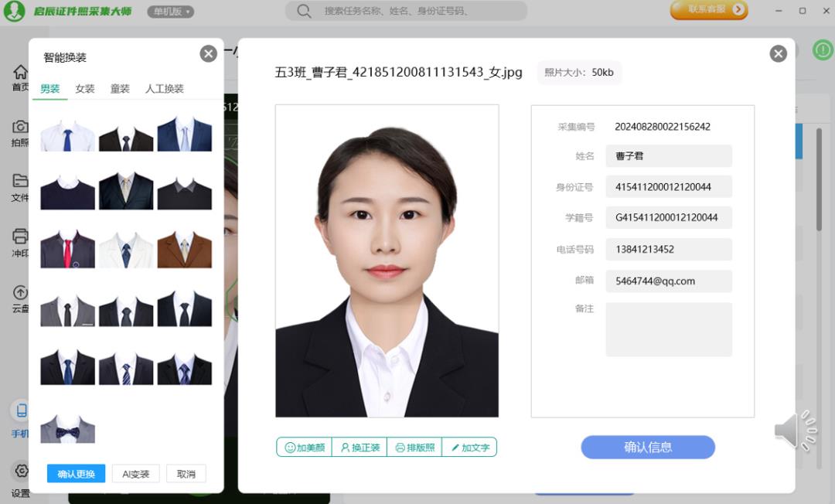Click the 排版照 layout tool
The image size is (835, 504).
(x=414, y=448)
